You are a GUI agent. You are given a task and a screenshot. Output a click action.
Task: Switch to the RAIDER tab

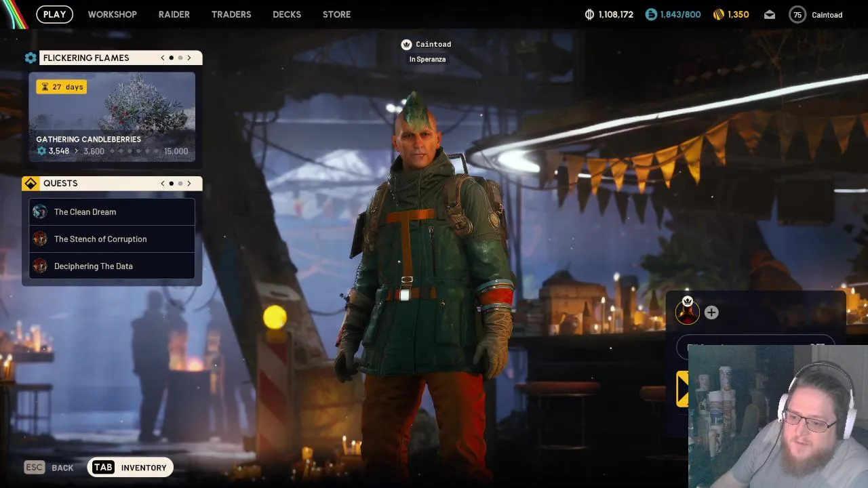[x=174, y=14]
